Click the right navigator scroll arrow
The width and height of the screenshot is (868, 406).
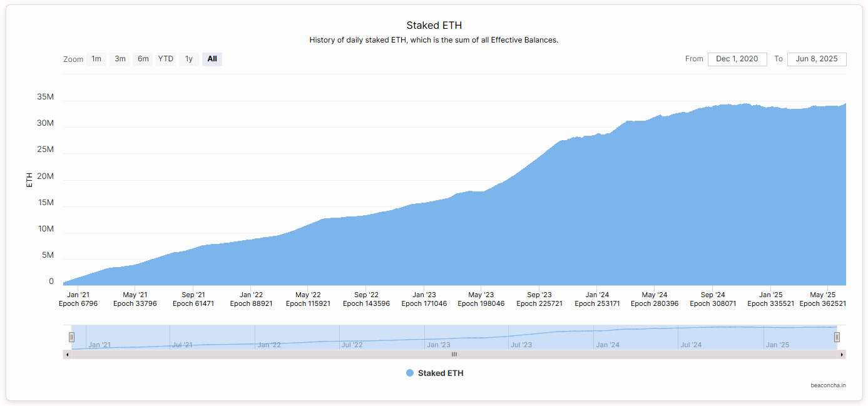842,354
